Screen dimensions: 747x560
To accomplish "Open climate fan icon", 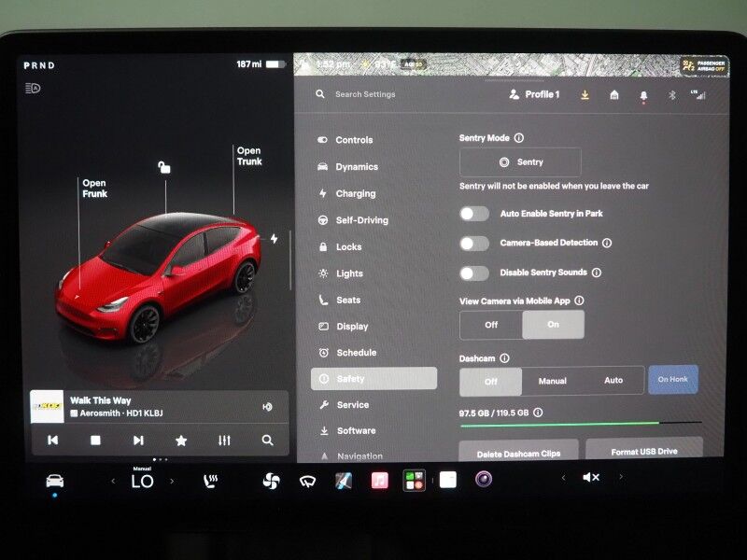I will click(x=271, y=481).
